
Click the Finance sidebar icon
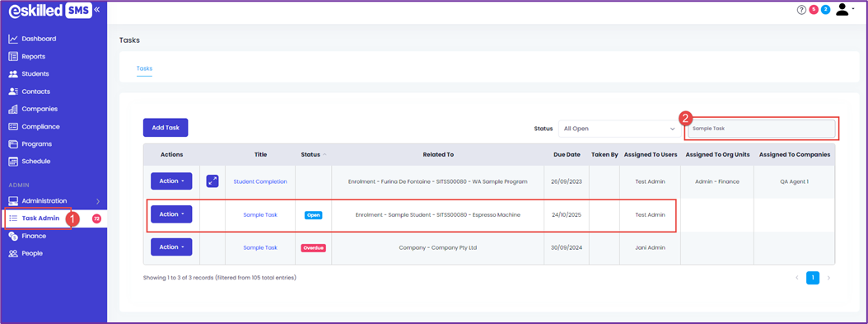(x=13, y=236)
